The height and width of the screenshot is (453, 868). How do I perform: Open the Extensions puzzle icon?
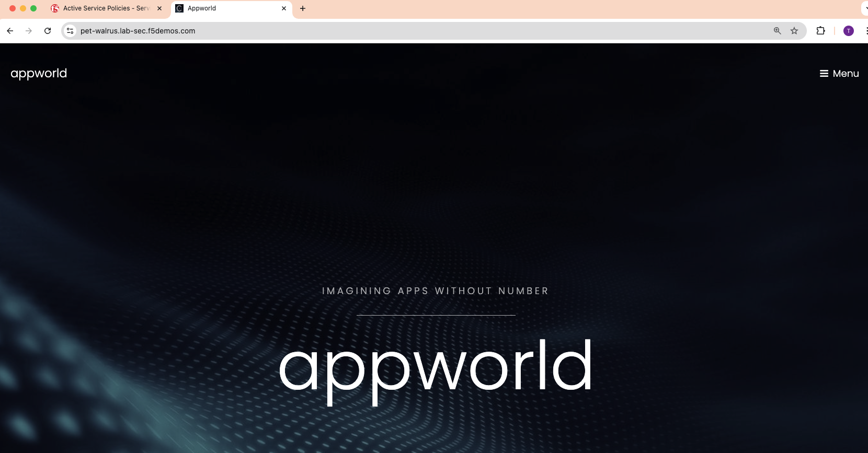click(820, 31)
